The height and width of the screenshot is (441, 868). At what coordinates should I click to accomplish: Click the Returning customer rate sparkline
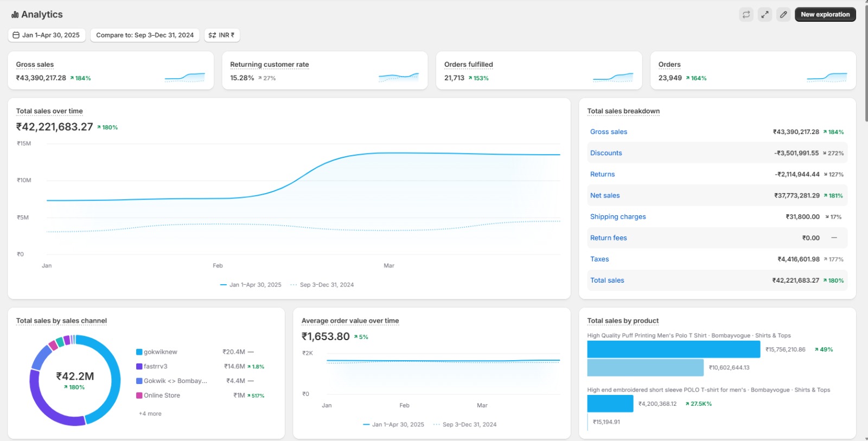398,77
